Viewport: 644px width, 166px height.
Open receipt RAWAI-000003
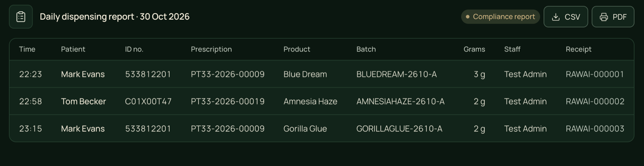[x=595, y=129]
